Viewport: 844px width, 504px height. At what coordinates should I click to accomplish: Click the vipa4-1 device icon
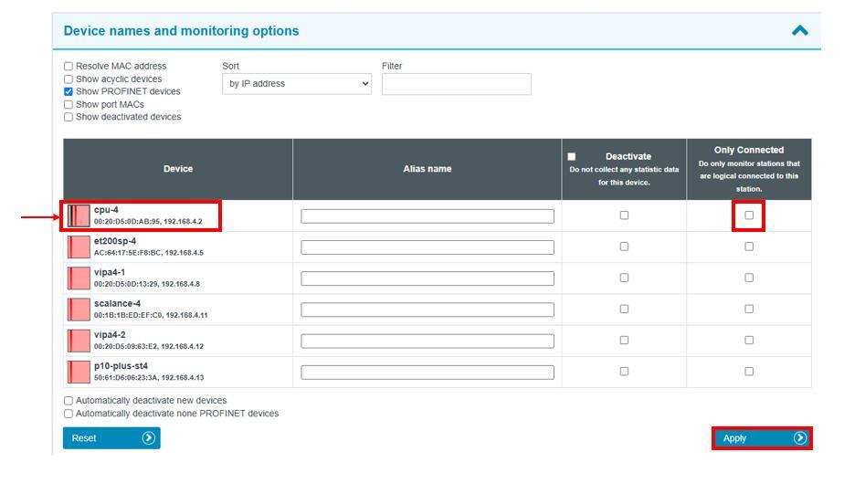[79, 278]
